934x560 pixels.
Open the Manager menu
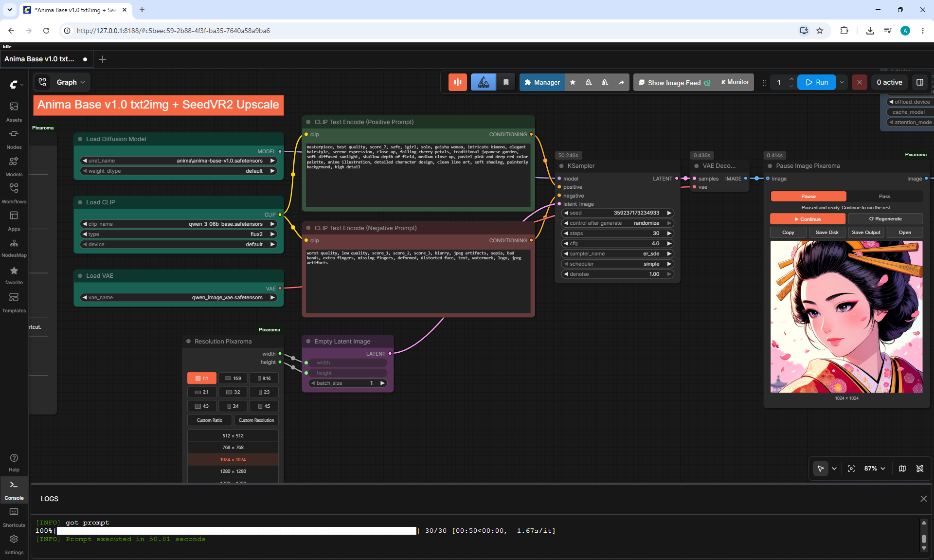[x=542, y=82]
